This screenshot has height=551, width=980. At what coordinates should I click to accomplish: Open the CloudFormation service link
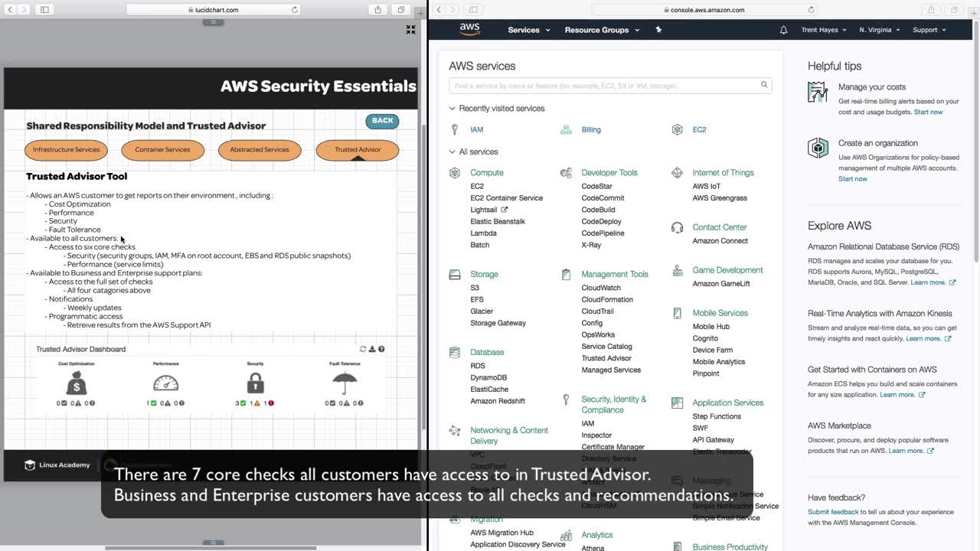click(607, 299)
